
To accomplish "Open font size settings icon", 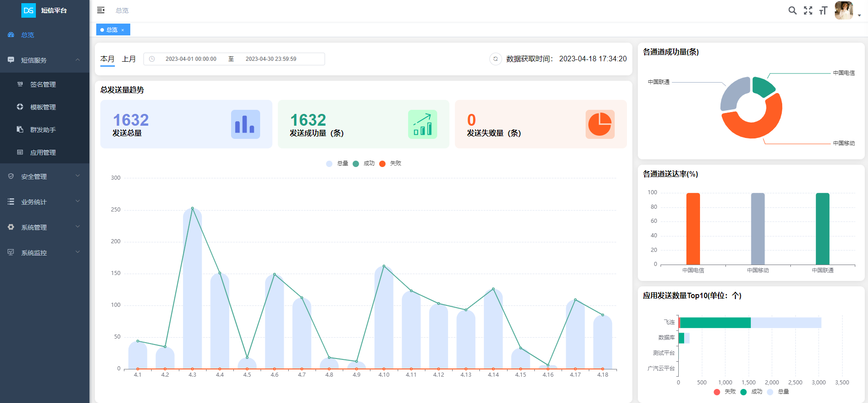I will (x=824, y=10).
